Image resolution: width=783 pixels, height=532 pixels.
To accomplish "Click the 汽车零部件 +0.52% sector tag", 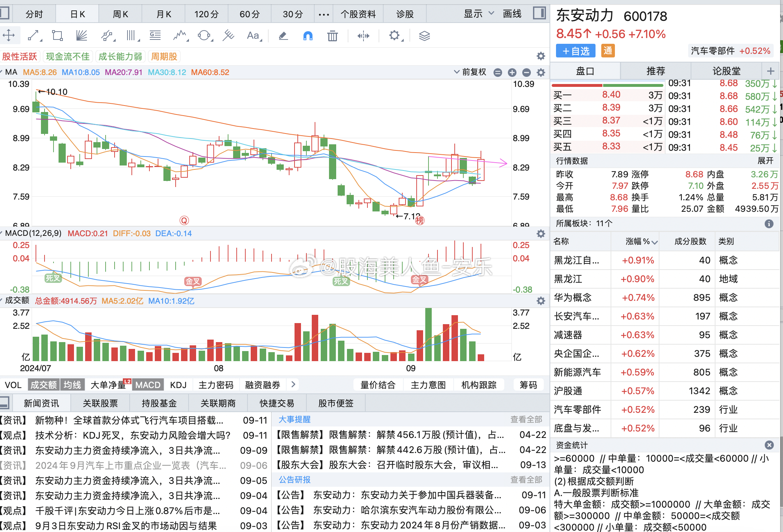I will 731,51.
